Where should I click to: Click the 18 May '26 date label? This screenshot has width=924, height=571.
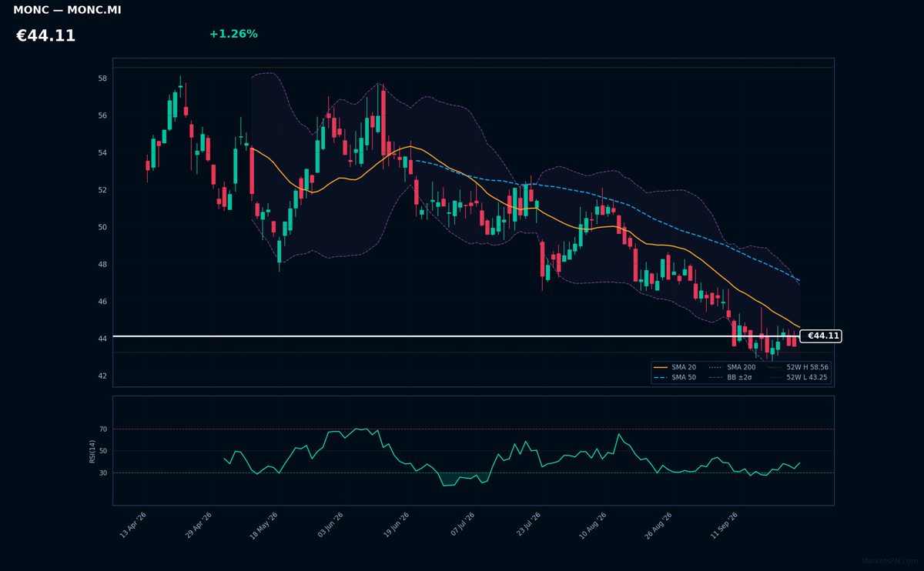click(263, 525)
